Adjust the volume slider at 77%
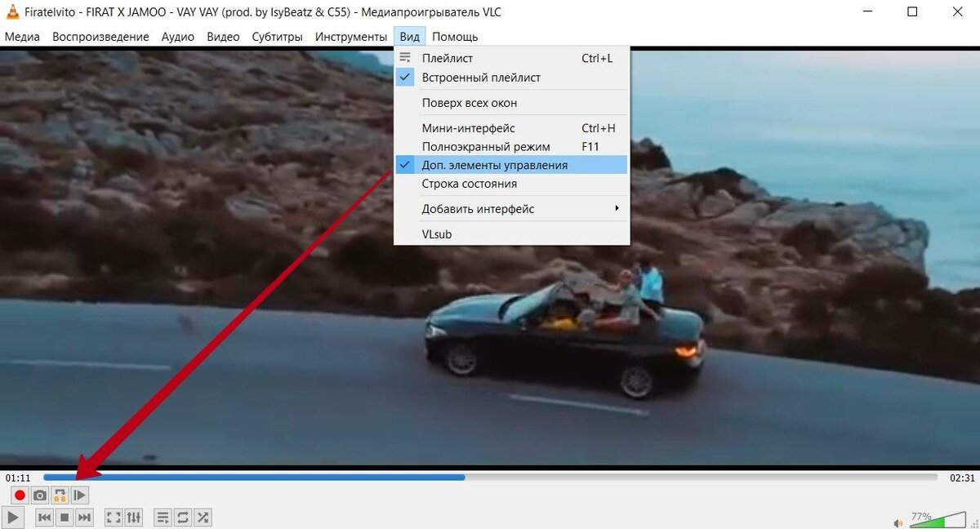980x529 pixels. (x=938, y=520)
